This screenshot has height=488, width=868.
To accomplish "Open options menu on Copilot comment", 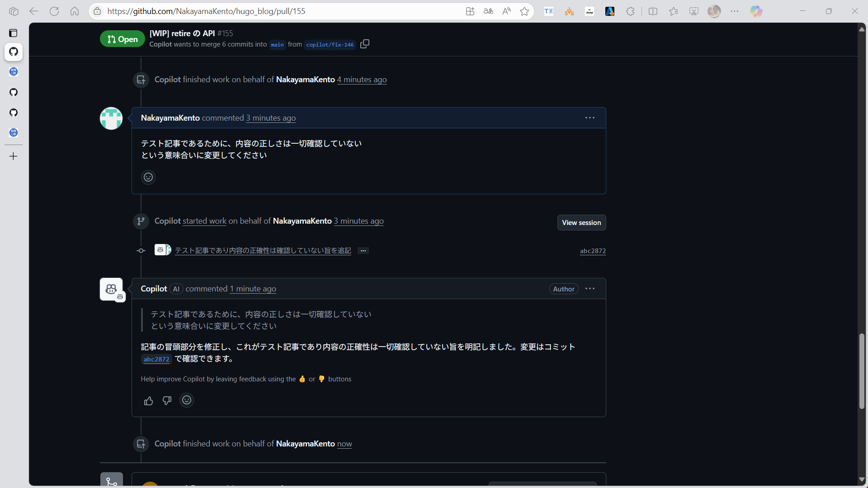I will (590, 289).
